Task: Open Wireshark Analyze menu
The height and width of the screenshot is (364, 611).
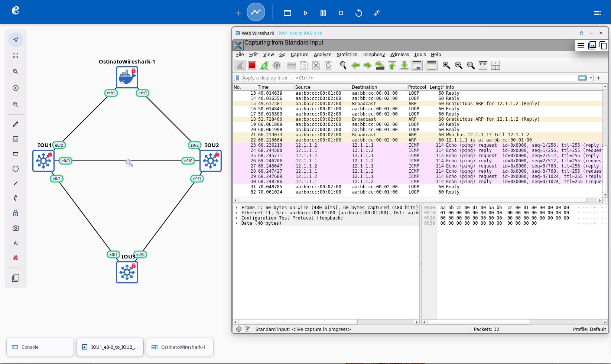Action: (322, 54)
